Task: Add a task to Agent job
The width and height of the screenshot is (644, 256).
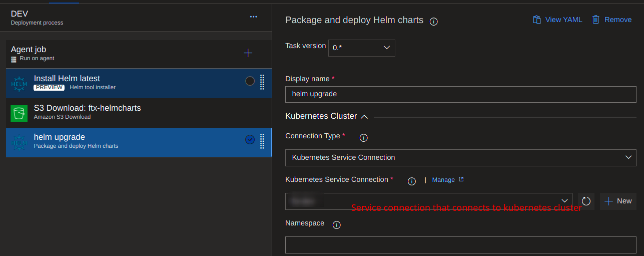Action: (x=248, y=53)
